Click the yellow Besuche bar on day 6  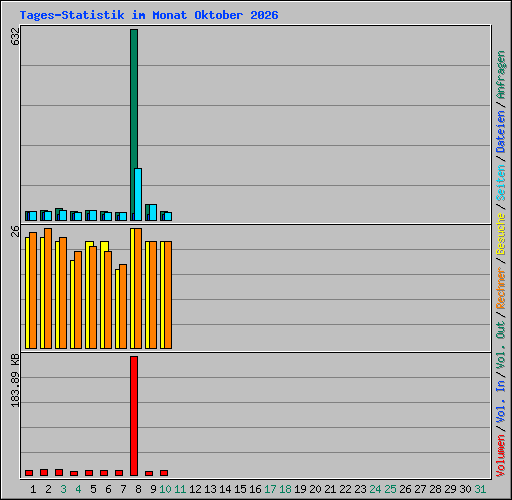(x=103, y=295)
